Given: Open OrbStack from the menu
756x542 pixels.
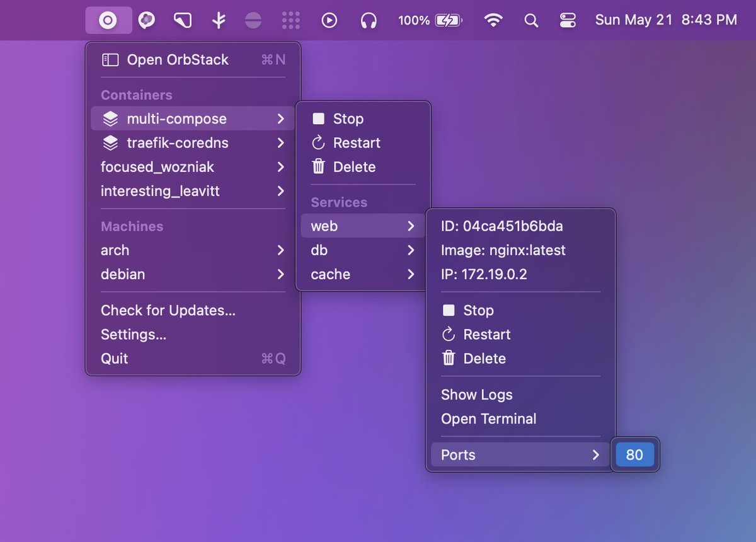Looking at the screenshot, I should pos(193,60).
